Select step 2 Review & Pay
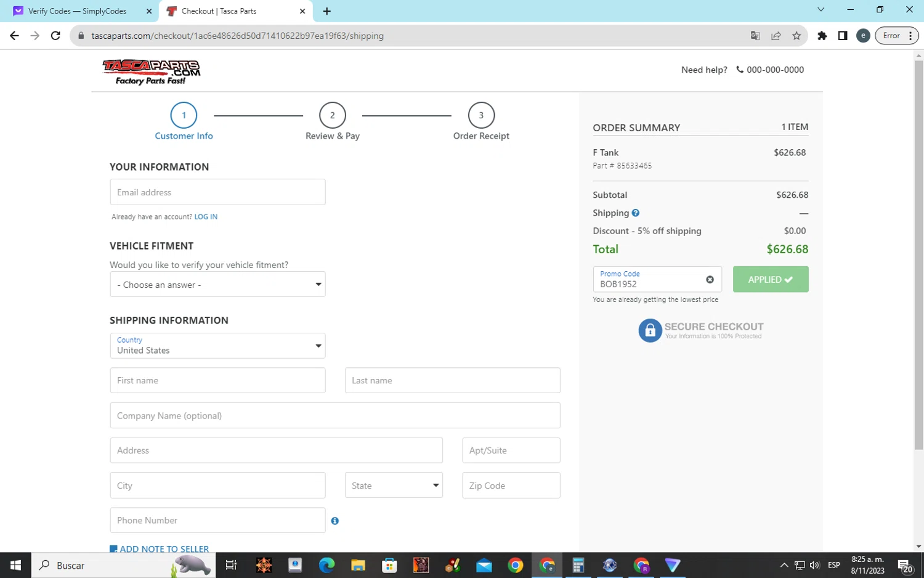Screen dimensions: 924x578 click(333, 122)
